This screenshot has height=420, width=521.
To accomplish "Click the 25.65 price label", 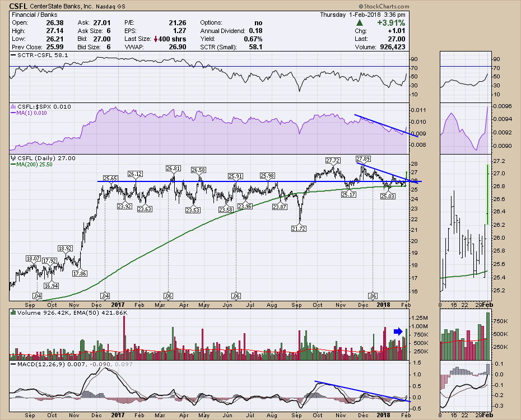I will (x=110, y=178).
